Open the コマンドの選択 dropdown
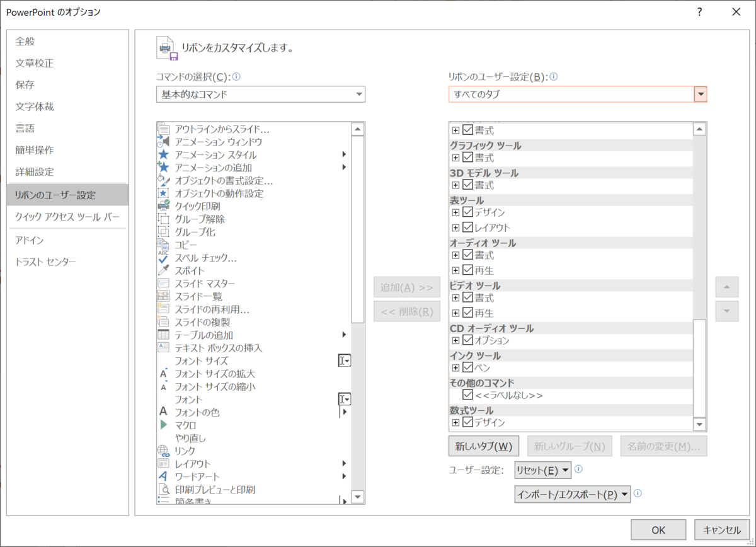This screenshot has width=756, height=547. tap(360, 94)
